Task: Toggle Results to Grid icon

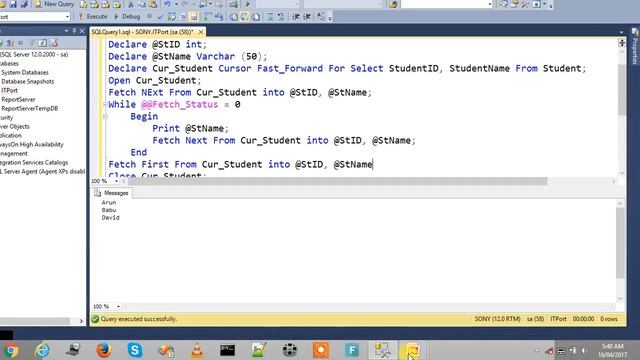Action: pyautogui.click(x=244, y=17)
